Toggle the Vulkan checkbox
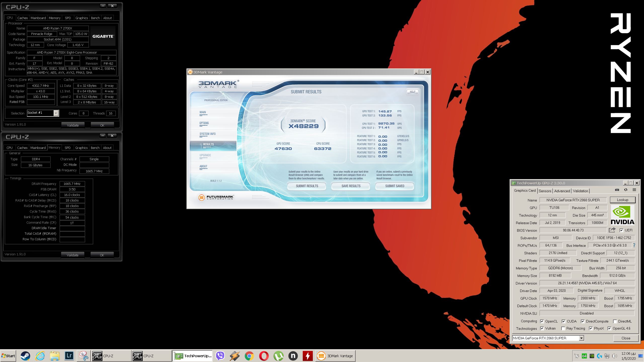Image resolution: width=644 pixels, height=362 pixels. [x=542, y=328]
